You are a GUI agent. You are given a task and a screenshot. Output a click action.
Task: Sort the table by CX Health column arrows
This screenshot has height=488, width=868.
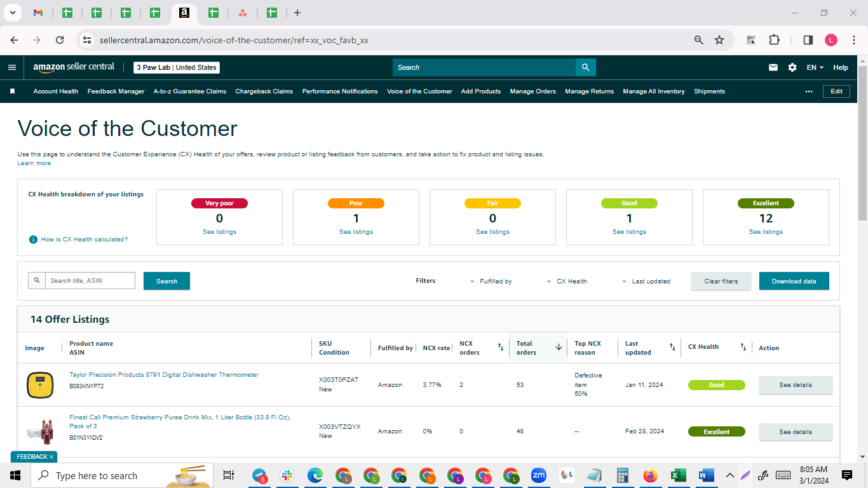point(743,347)
